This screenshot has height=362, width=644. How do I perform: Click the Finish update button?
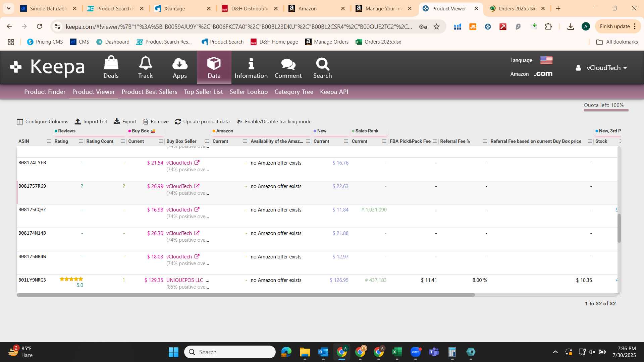(x=618, y=26)
